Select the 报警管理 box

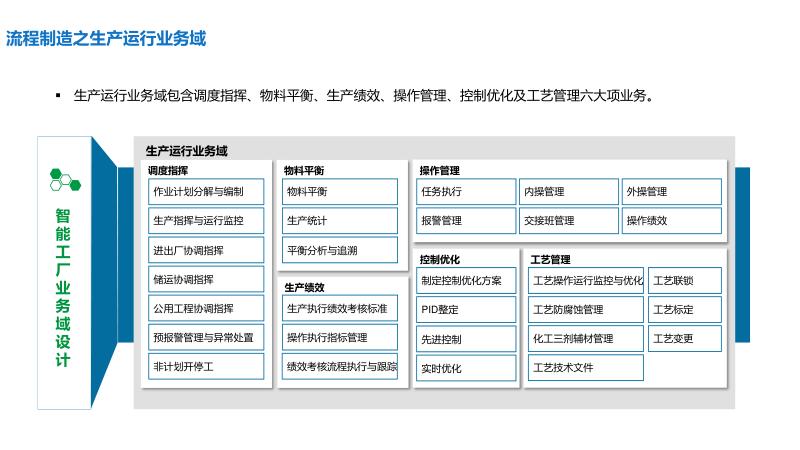pos(466,221)
